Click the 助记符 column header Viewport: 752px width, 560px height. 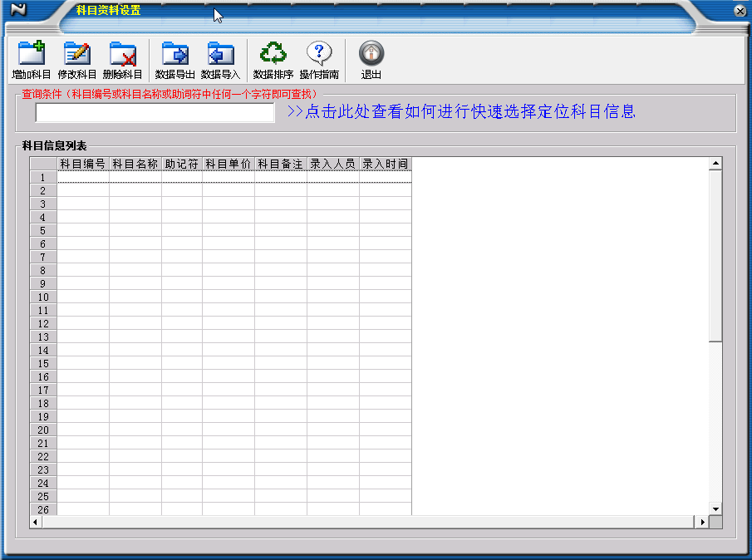tap(182, 164)
